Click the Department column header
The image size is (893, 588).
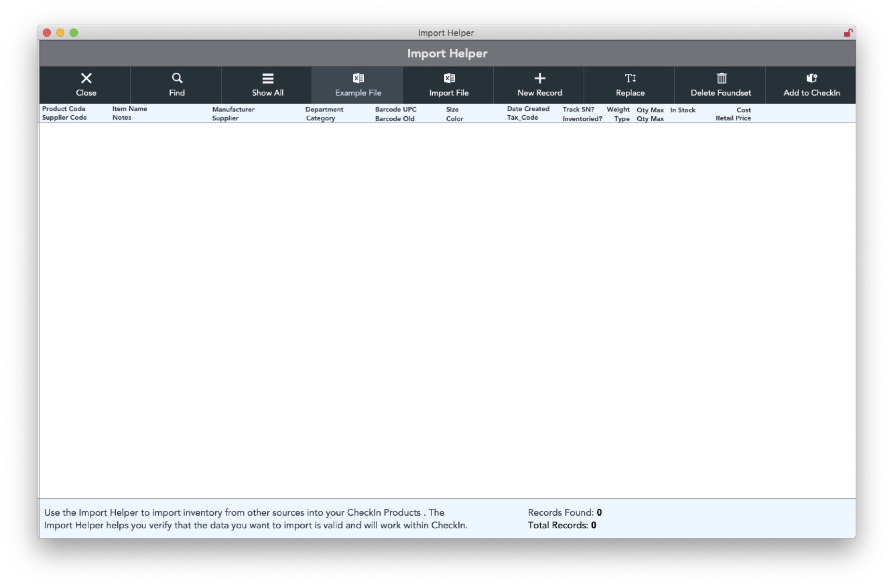click(324, 109)
